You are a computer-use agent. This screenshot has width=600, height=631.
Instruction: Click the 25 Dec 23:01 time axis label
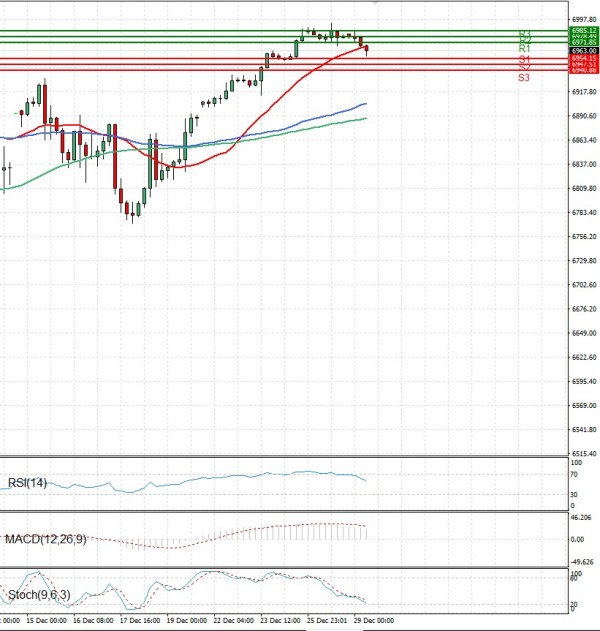pyautogui.click(x=327, y=621)
